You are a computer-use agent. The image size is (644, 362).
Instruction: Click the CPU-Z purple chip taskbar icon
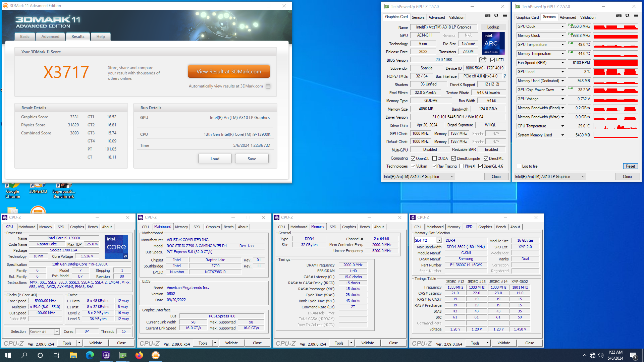106,355
